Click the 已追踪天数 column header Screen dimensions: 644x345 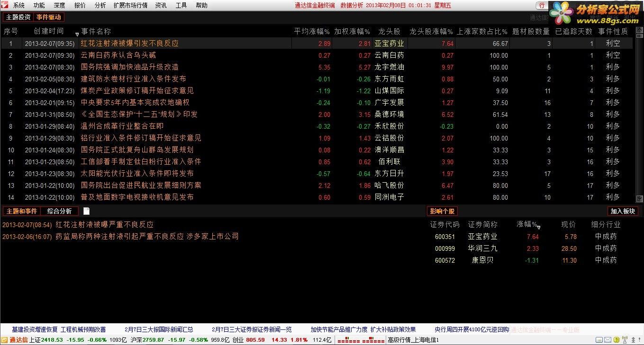point(574,31)
